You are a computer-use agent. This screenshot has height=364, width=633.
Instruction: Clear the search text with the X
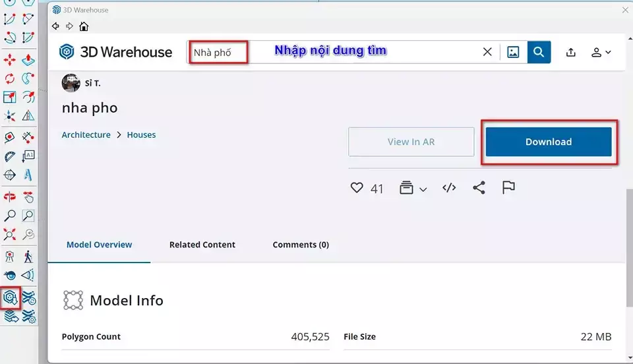[487, 51]
